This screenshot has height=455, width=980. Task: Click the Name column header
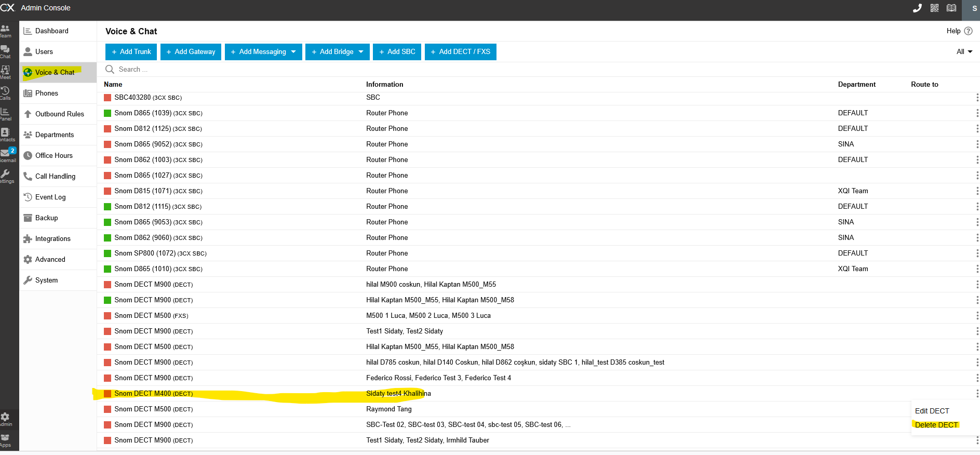click(113, 84)
